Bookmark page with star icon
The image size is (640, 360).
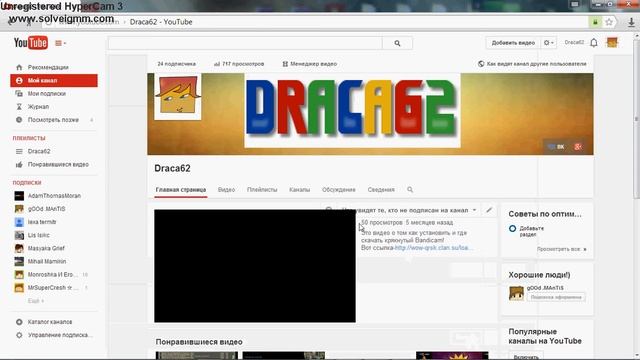click(x=609, y=22)
